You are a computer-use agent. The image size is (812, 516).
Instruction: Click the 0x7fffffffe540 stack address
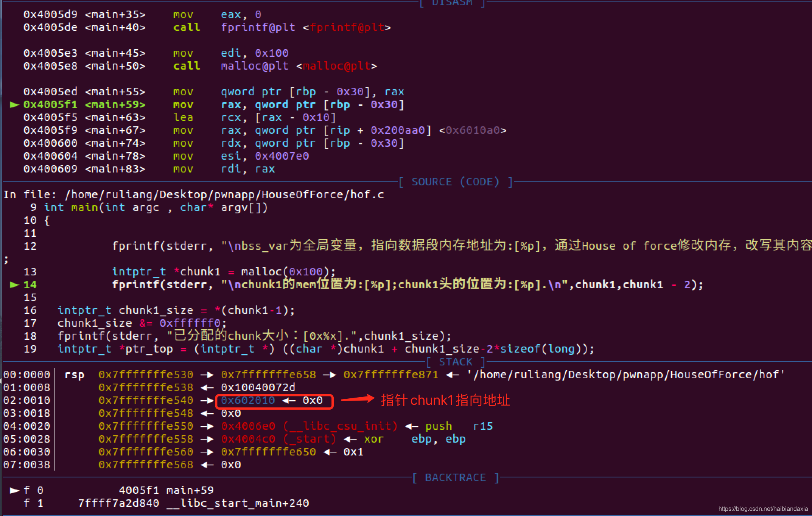click(x=146, y=401)
